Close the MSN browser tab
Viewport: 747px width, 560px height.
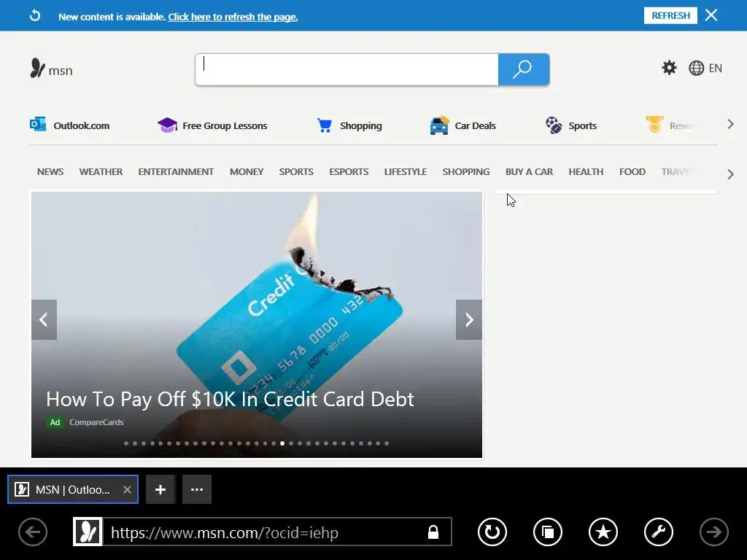127,489
